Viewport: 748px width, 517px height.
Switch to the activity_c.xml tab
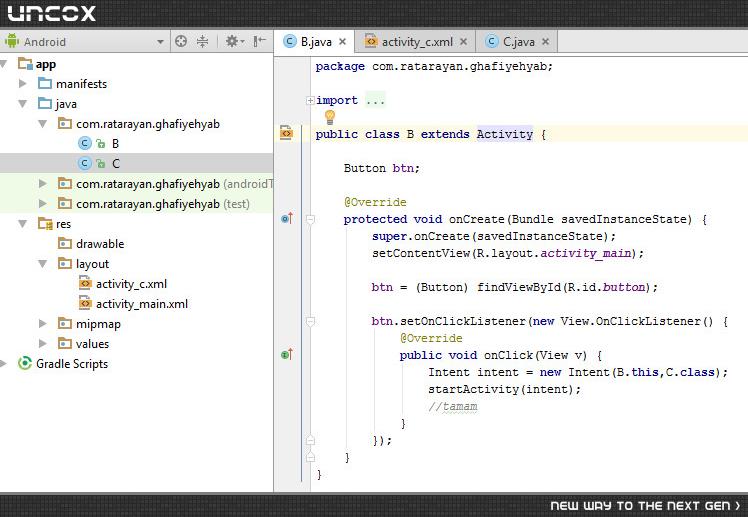(x=416, y=41)
